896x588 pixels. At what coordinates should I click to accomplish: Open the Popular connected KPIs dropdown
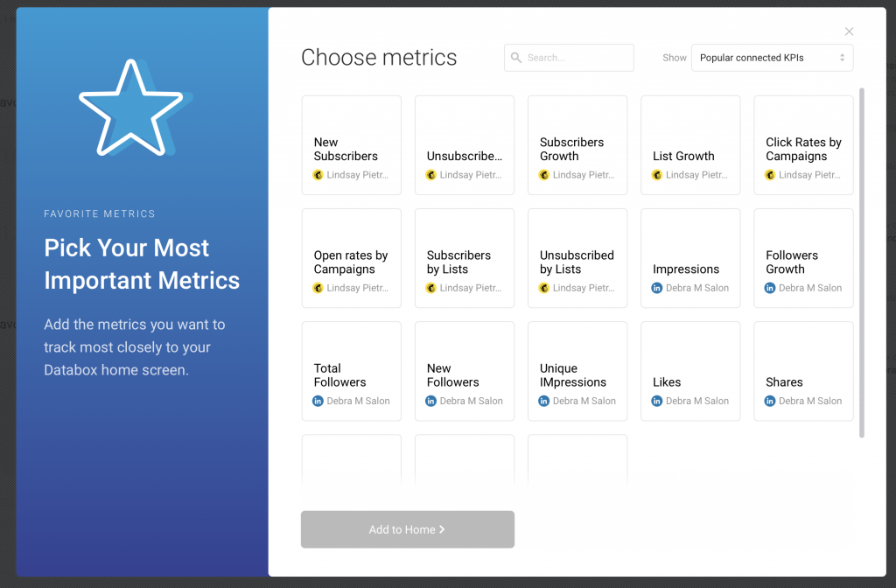tap(772, 58)
